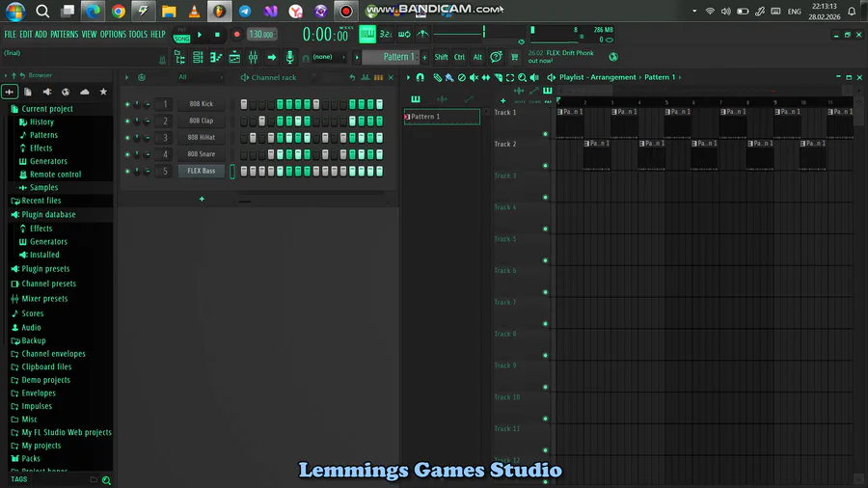
Task: Open the piano roll icon in toolbar
Action: [x=216, y=57]
